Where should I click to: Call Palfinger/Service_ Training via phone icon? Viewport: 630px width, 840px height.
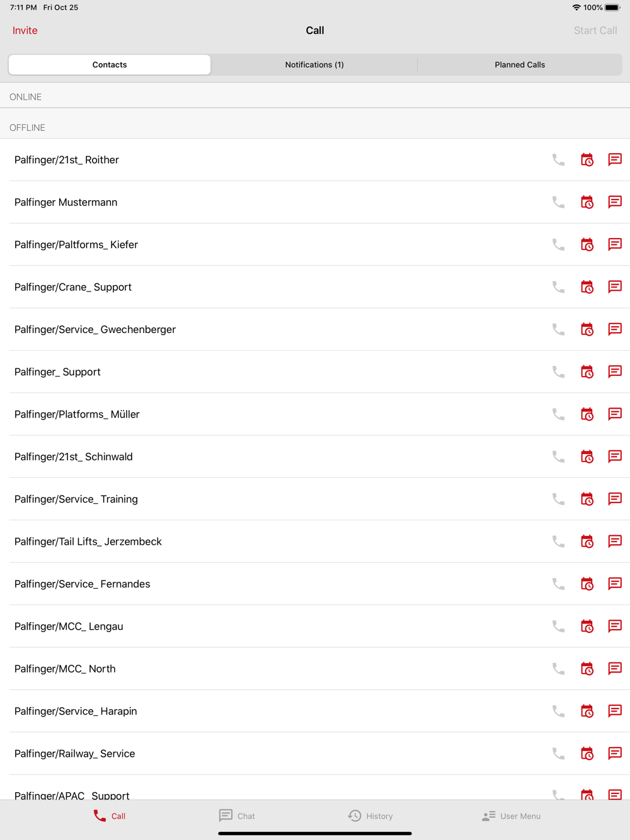click(558, 499)
